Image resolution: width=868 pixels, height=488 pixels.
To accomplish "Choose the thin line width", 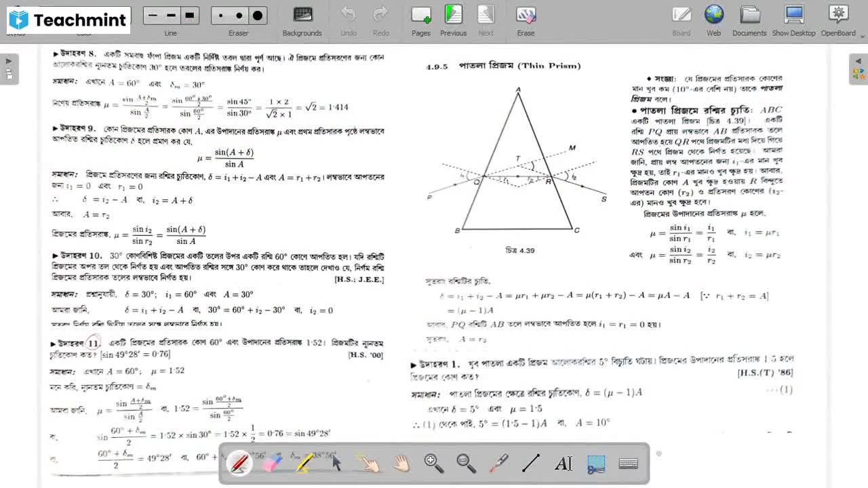I will pos(153,15).
